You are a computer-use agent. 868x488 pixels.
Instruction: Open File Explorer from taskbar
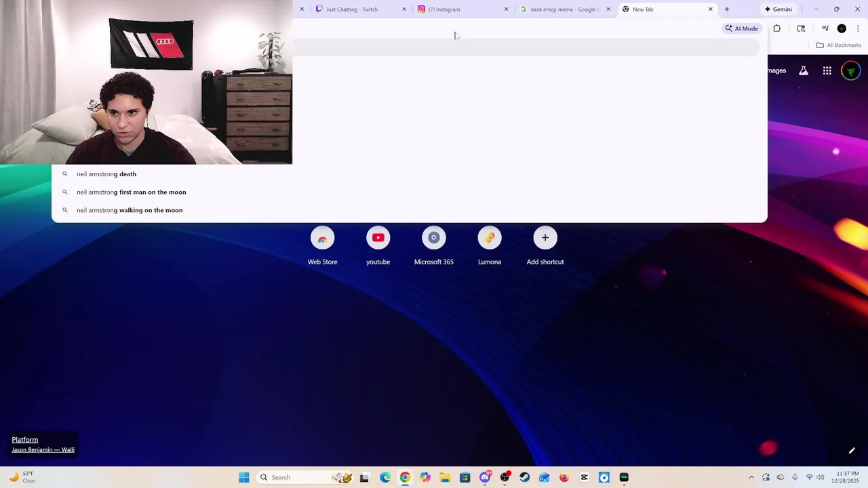coord(445,478)
